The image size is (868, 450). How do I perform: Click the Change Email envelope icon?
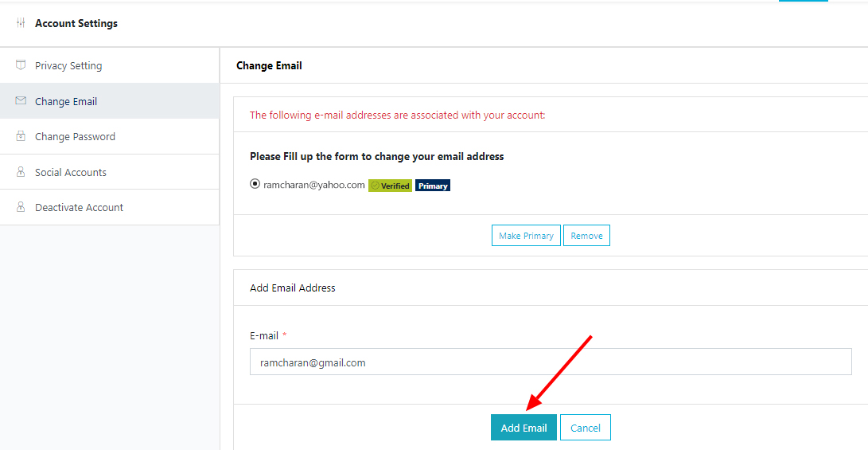(21, 101)
